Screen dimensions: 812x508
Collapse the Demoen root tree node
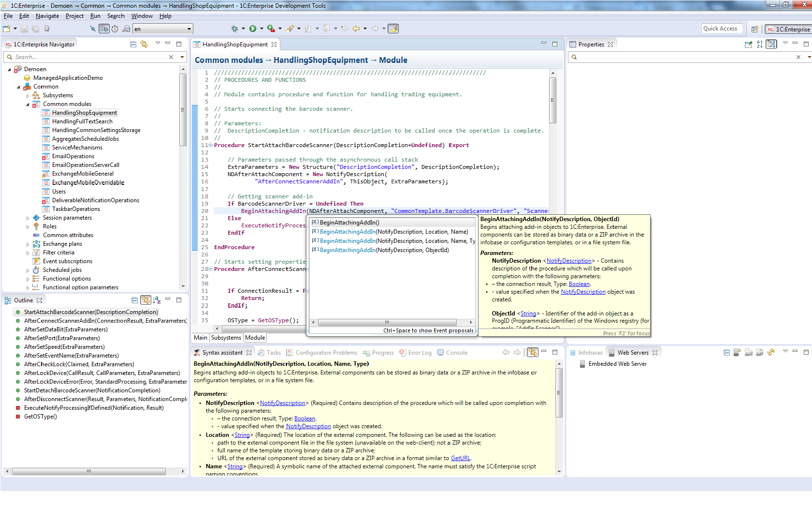(9, 69)
